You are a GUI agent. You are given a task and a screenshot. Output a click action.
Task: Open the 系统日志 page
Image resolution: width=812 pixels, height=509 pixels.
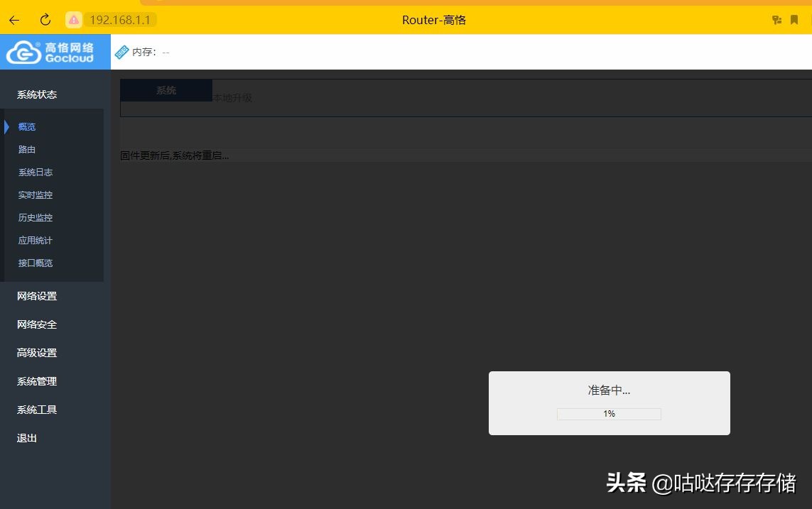[35, 172]
